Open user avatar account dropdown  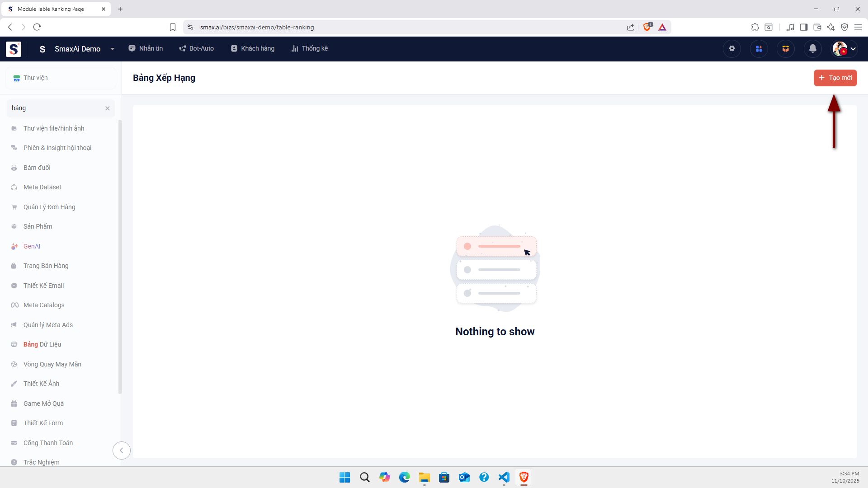click(x=844, y=49)
